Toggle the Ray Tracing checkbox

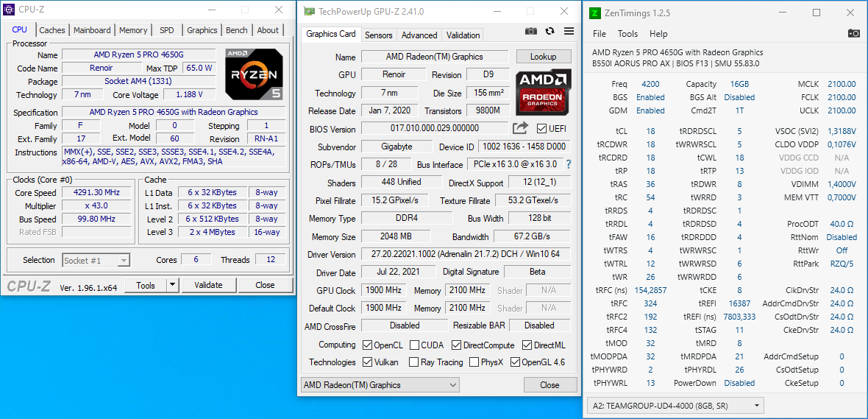click(x=413, y=362)
